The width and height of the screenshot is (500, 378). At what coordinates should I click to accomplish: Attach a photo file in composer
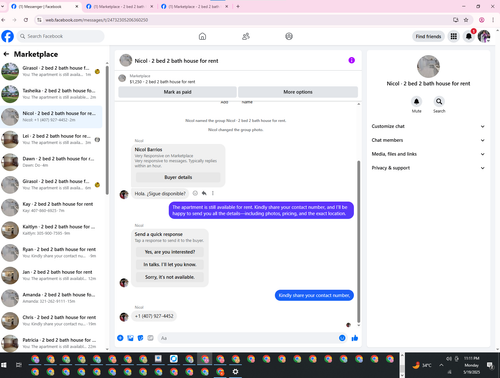click(130, 338)
